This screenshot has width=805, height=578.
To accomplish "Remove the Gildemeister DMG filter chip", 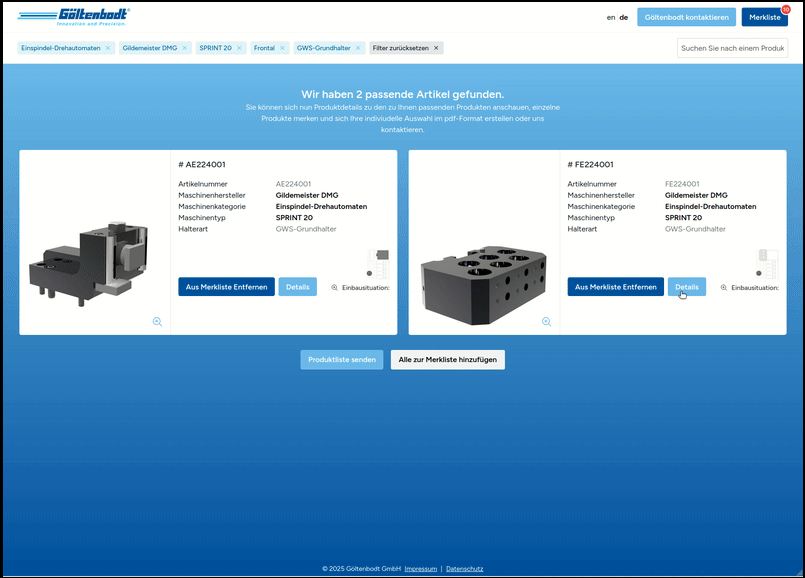I will point(184,48).
